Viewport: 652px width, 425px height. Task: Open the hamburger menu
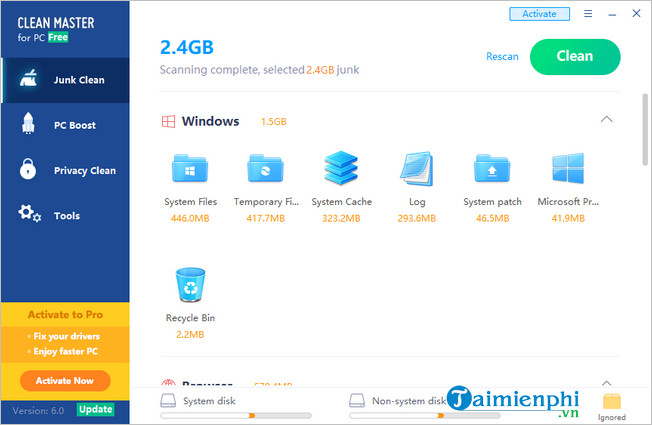click(588, 14)
